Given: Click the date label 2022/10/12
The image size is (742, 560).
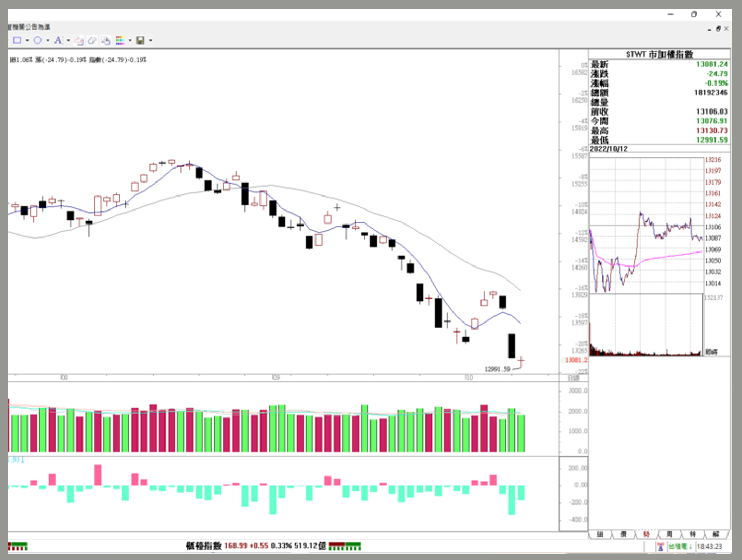Looking at the screenshot, I should click(609, 149).
